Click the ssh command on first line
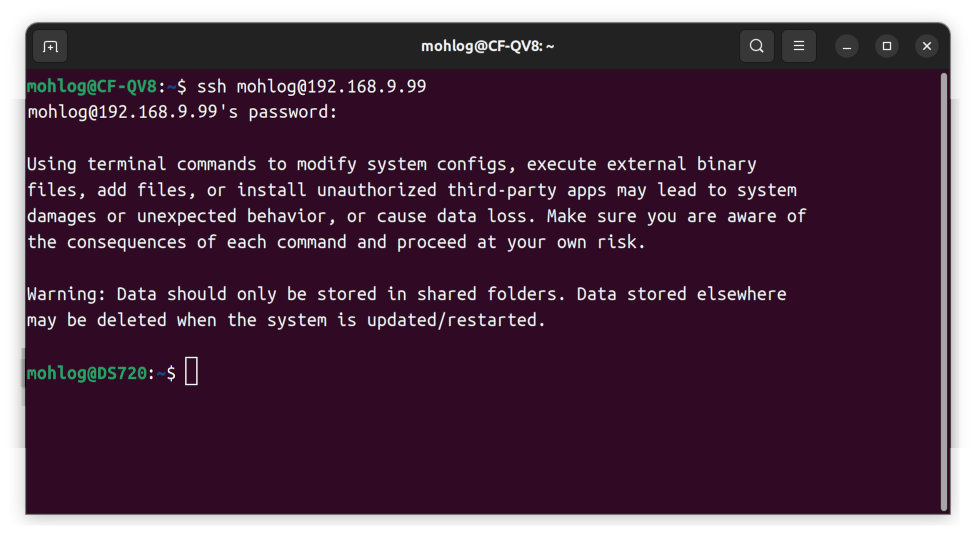This screenshot has width=976, height=549. pos(311,87)
